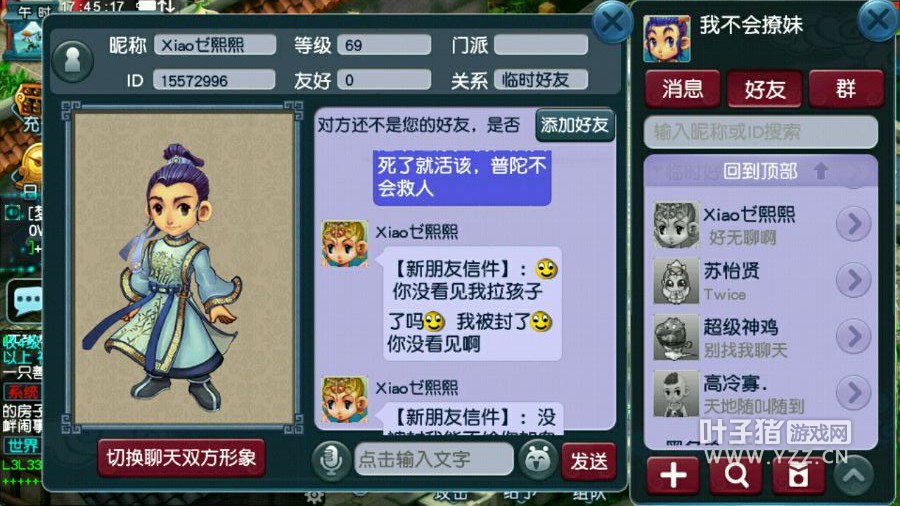
Task: Expand arrow next to 高冷寡 friend entry
Action: coord(854,392)
